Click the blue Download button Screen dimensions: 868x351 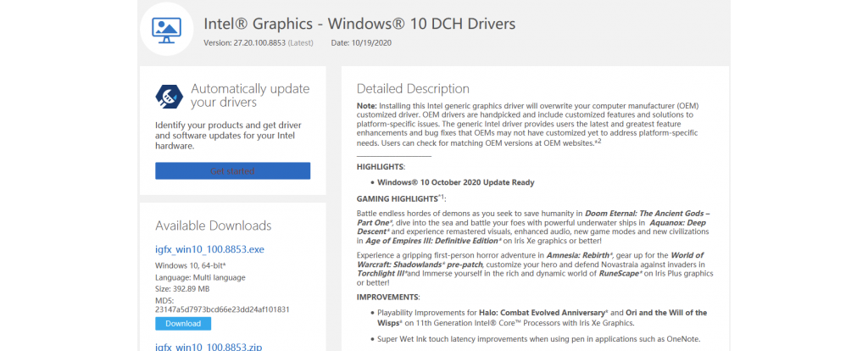click(183, 323)
